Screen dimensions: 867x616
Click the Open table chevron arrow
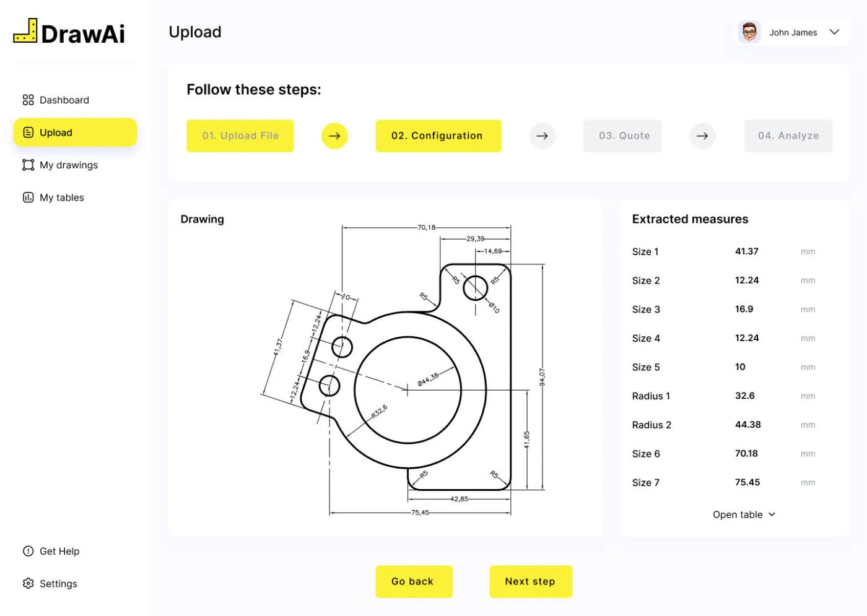771,514
